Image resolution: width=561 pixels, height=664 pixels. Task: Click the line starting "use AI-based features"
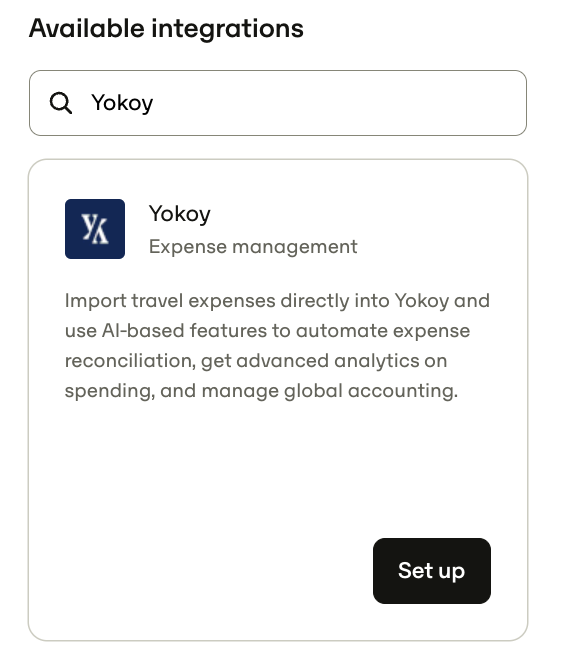tap(267, 331)
